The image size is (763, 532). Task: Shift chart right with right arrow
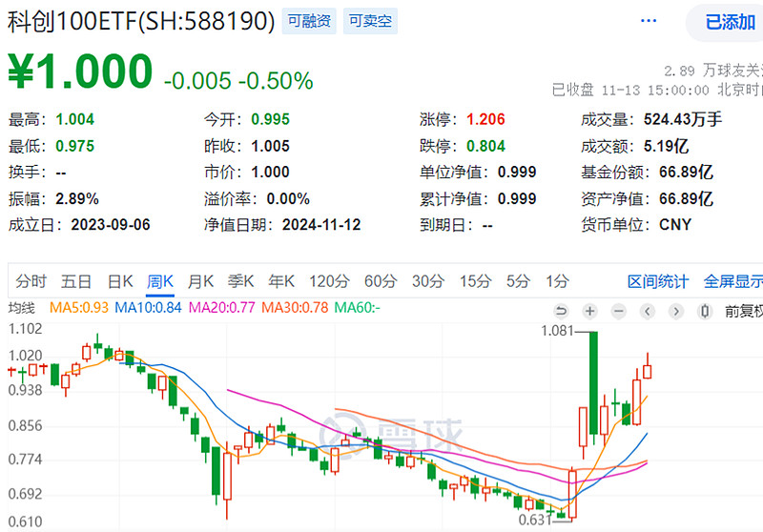(x=676, y=311)
